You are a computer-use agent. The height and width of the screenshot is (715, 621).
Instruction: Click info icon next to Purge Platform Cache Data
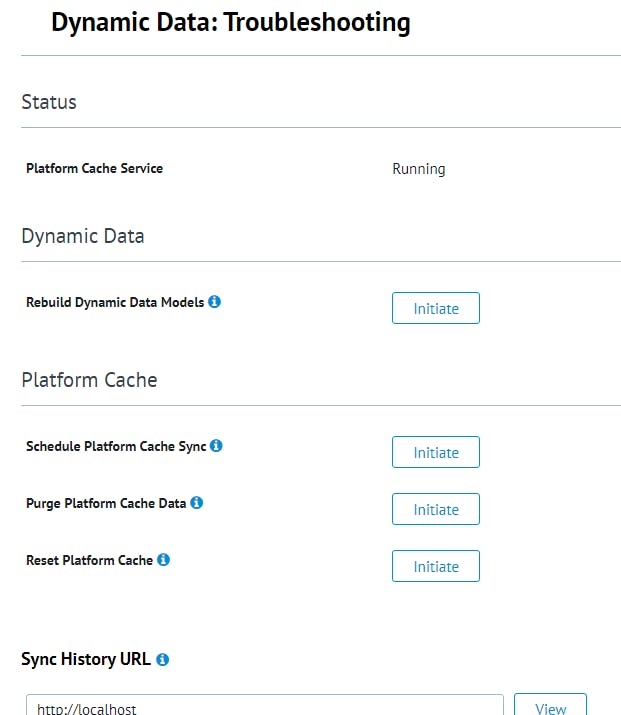coord(197,503)
